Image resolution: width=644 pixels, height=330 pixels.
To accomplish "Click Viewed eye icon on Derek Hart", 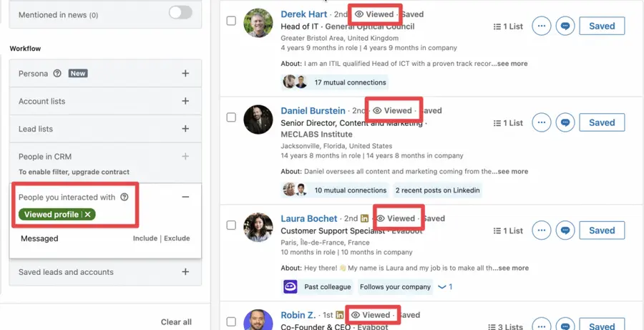I will pyautogui.click(x=359, y=14).
